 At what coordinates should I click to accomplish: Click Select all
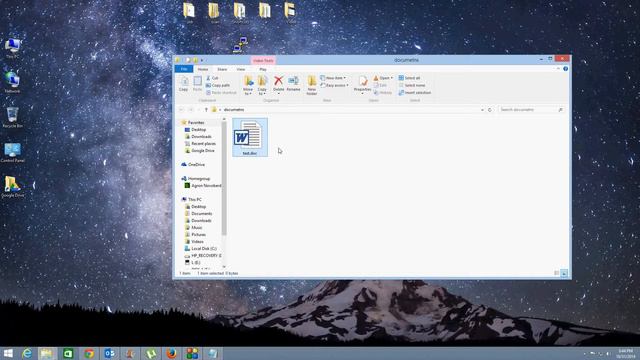coord(409,78)
